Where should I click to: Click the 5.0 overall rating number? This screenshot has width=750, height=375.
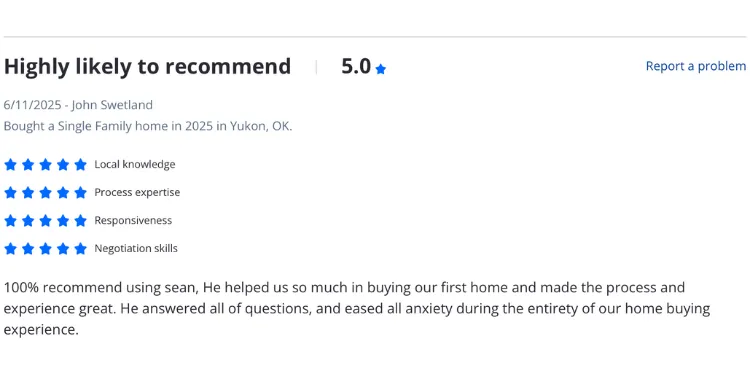[x=356, y=66]
